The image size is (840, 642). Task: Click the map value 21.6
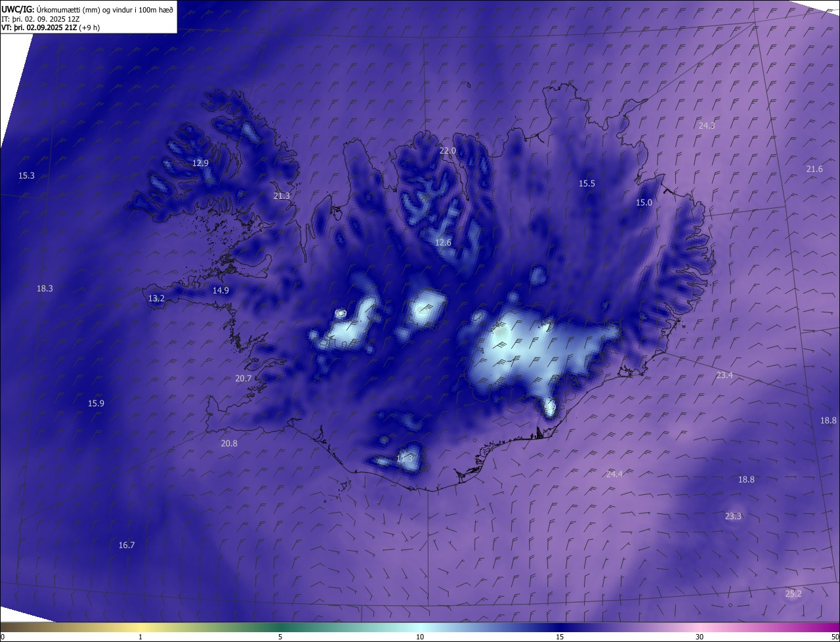click(814, 169)
